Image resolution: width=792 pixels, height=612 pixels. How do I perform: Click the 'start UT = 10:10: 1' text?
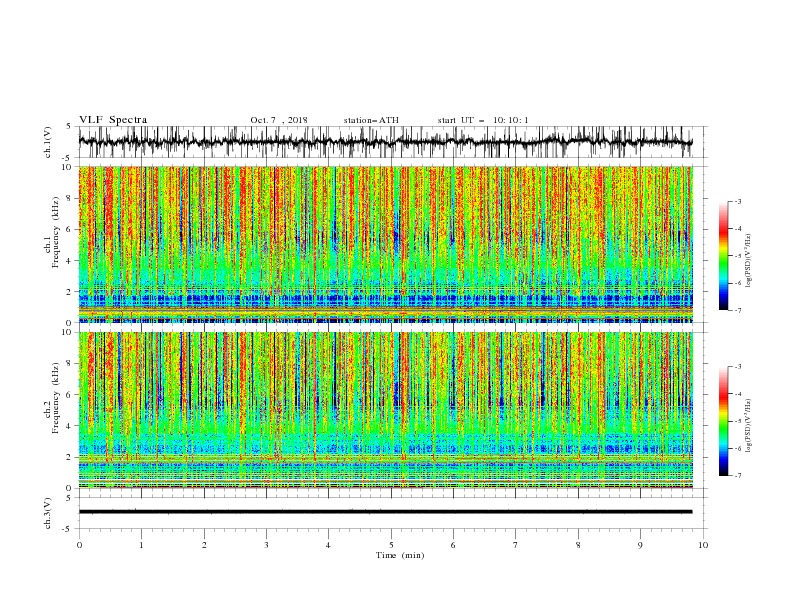tap(483, 120)
